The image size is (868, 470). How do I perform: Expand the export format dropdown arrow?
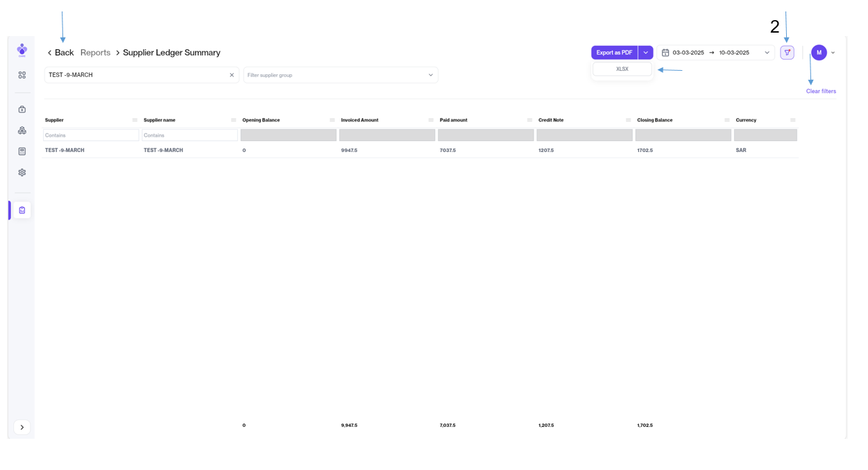tap(645, 53)
